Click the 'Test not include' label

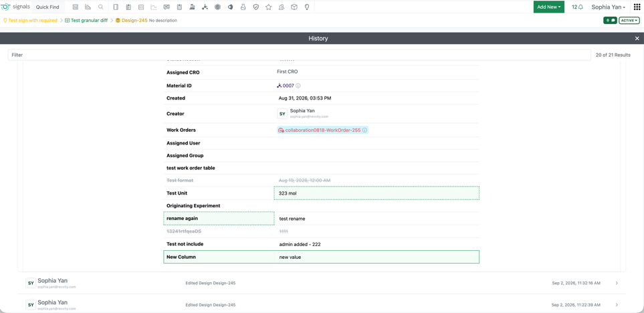pyautogui.click(x=185, y=244)
